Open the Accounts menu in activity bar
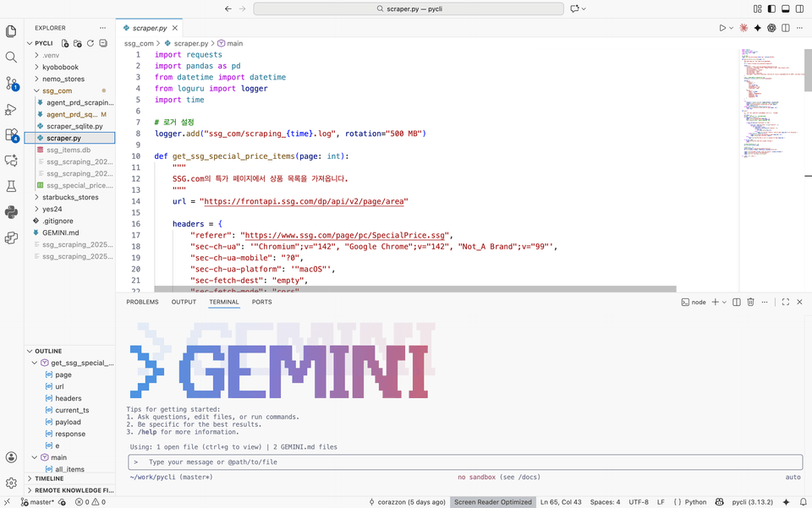Screen dimensions: 812x508 tap(11, 457)
